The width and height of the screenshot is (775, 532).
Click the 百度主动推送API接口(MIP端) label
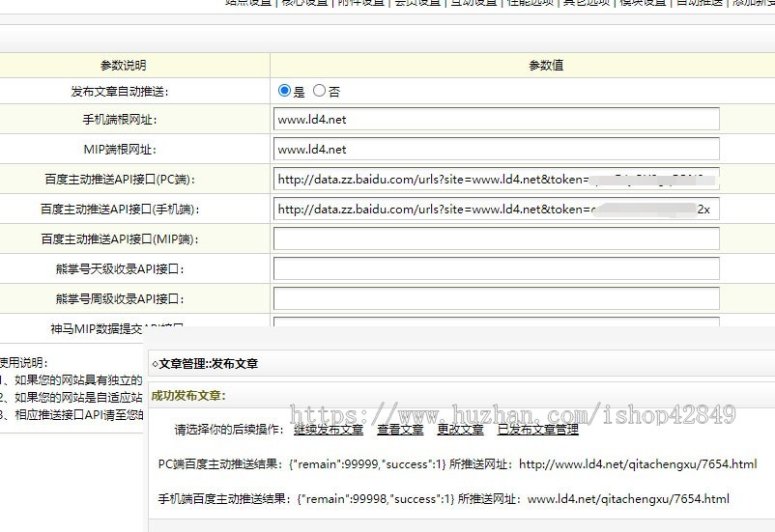pyautogui.click(x=120, y=239)
